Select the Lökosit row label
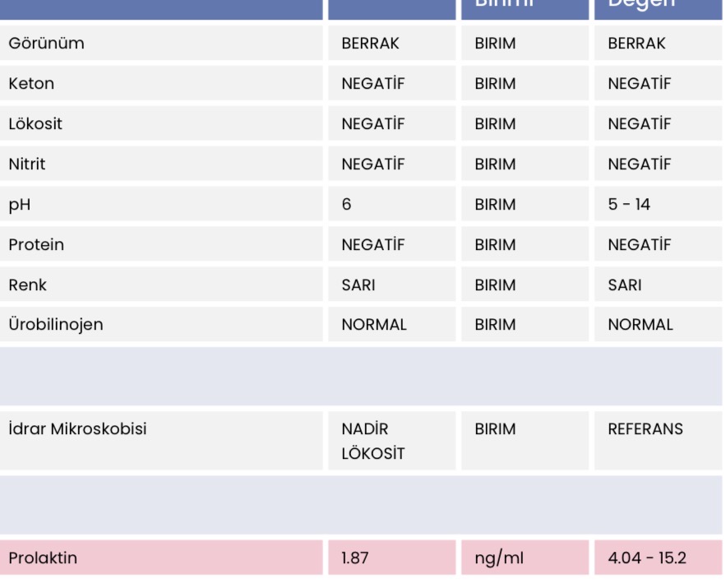Screen dimensions: 726x588 (x=35, y=123)
